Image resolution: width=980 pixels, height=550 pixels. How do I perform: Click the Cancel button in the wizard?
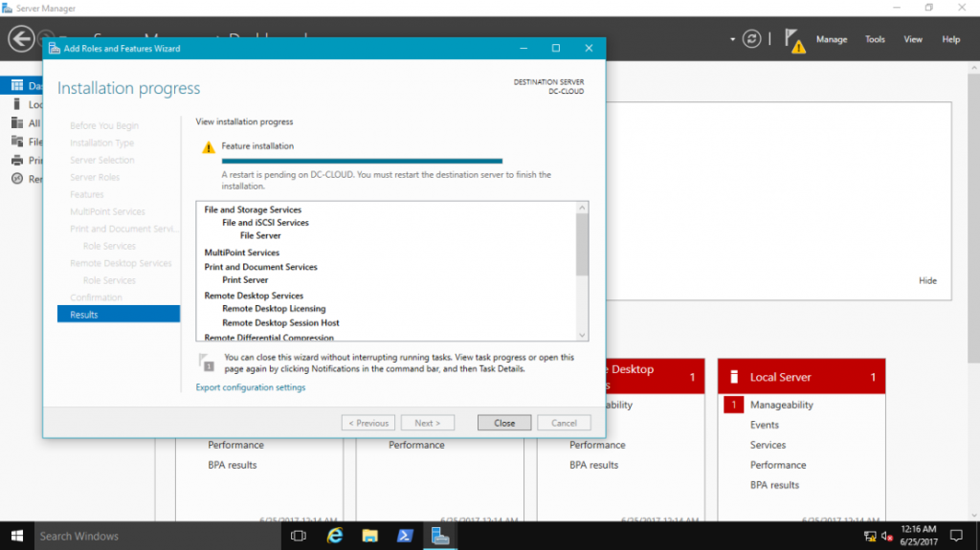[x=564, y=423]
